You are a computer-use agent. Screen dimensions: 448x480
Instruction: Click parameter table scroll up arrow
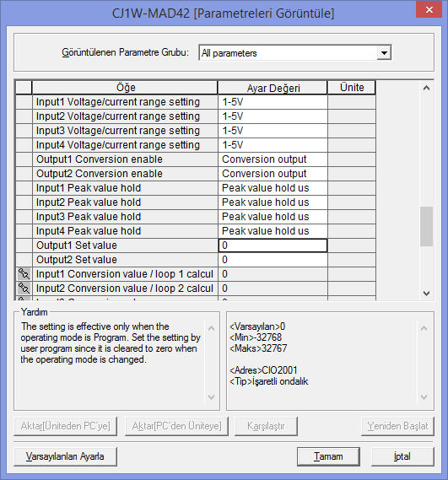426,89
